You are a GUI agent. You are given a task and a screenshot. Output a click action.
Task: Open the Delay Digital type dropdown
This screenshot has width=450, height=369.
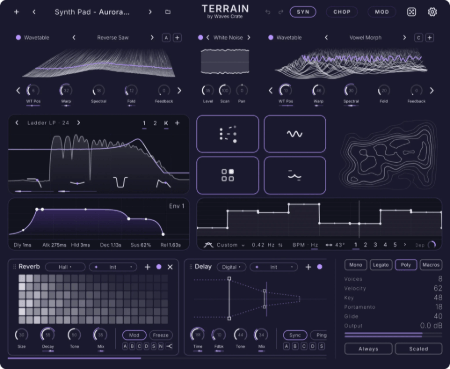coord(231,267)
